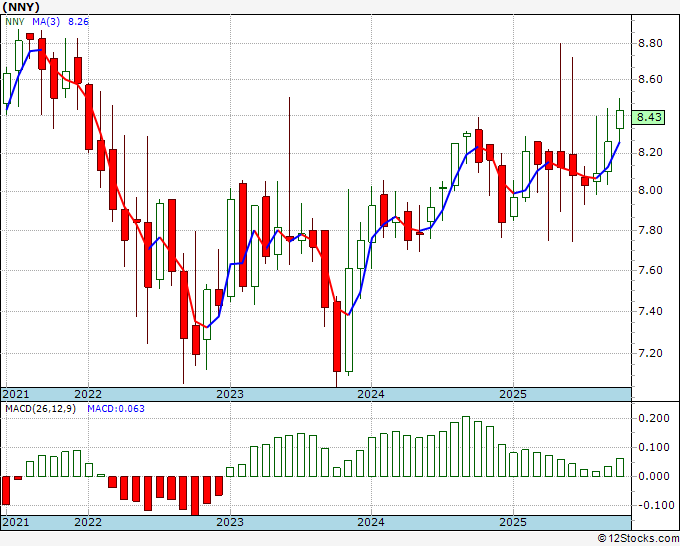Screen dimensions: 680x546
Task: Click 2025 on the price chart timeline
Action: pyautogui.click(x=513, y=394)
